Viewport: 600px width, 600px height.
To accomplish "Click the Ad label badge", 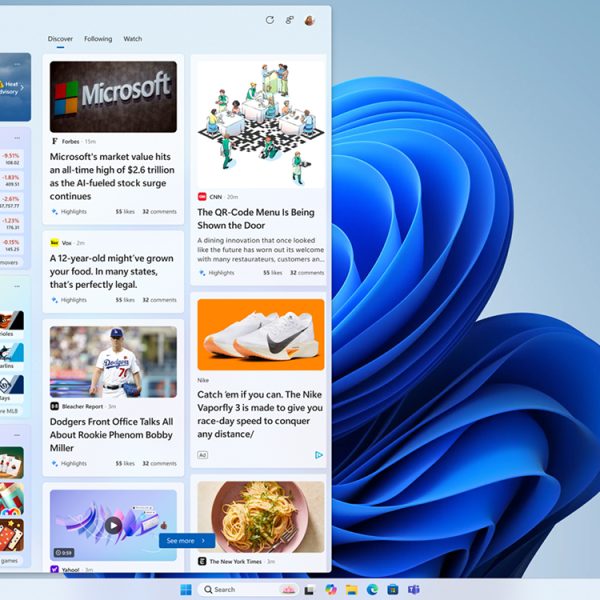I will (x=202, y=455).
